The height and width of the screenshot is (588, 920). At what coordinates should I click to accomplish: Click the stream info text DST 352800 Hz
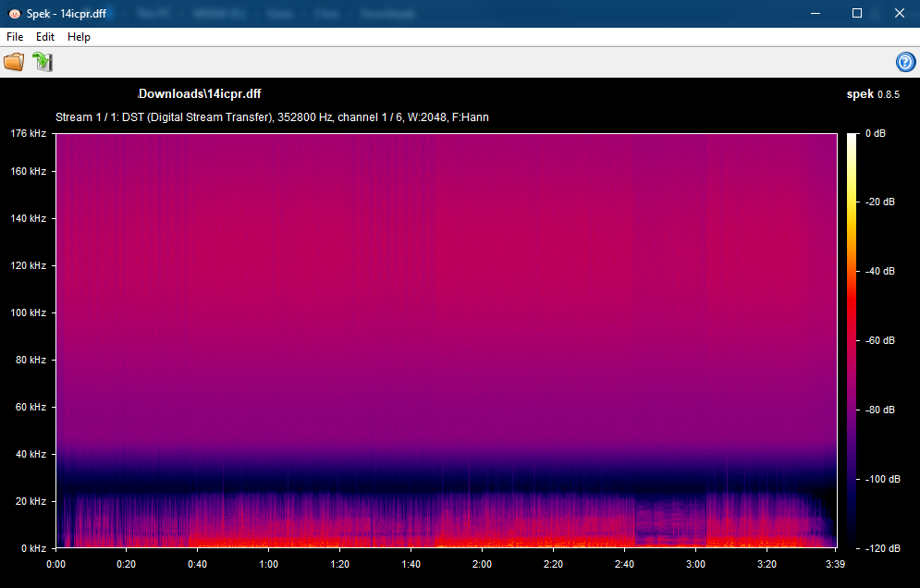[272, 117]
